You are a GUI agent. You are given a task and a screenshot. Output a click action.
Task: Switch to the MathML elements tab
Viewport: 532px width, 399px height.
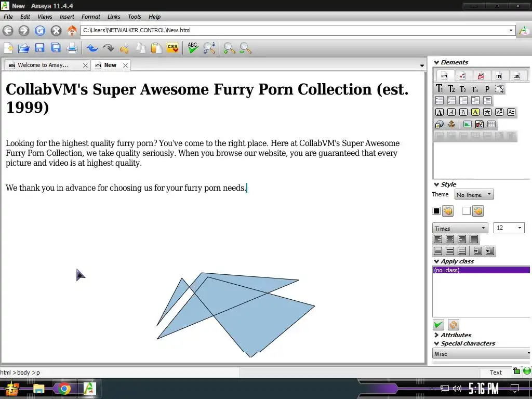point(462,76)
